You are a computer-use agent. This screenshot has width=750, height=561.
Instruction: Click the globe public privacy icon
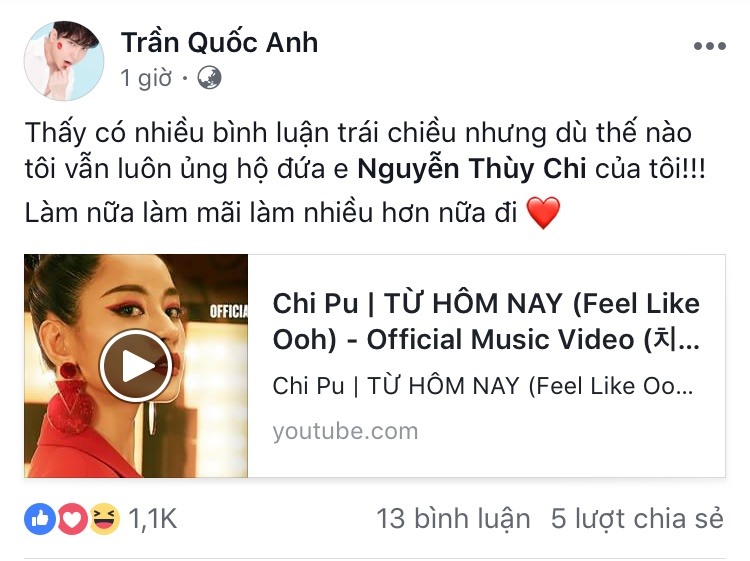click(210, 78)
